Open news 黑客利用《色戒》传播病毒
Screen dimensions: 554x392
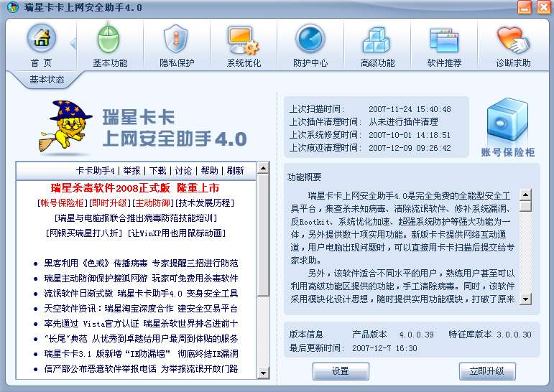141,263
